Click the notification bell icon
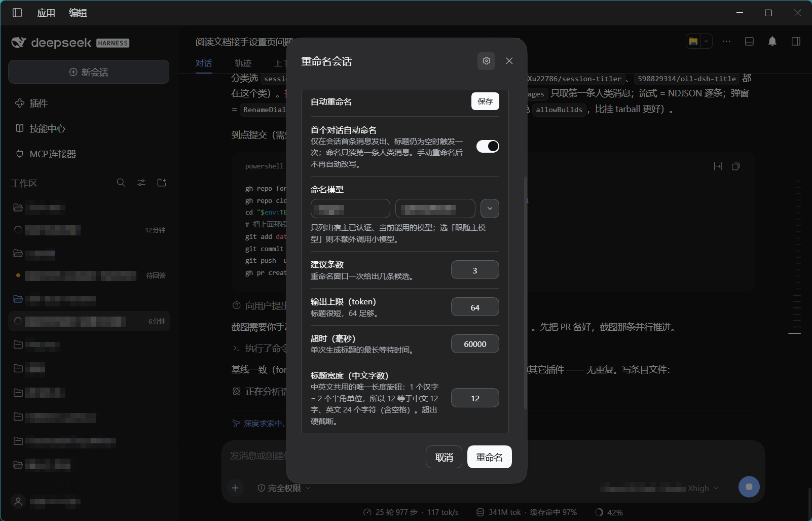 [772, 41]
